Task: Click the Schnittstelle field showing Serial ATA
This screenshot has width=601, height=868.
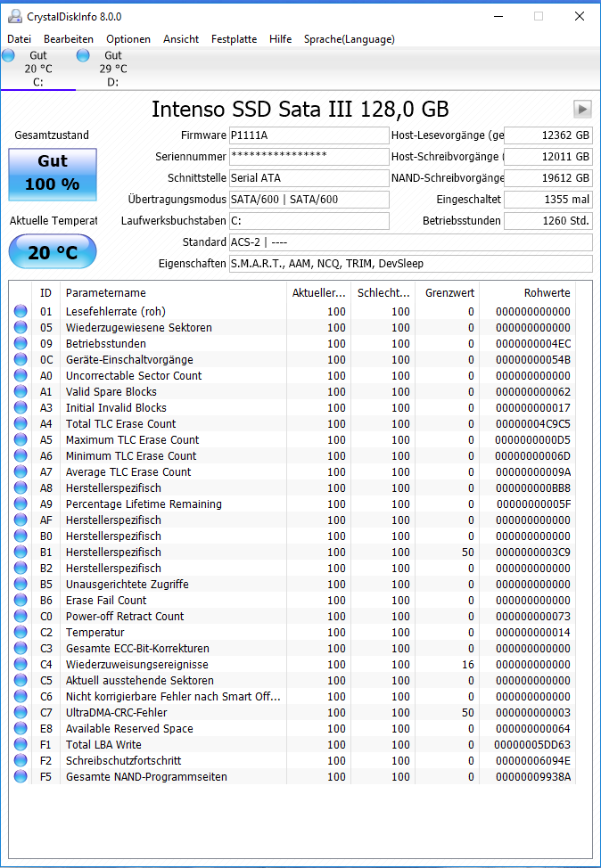Action: tap(309, 178)
